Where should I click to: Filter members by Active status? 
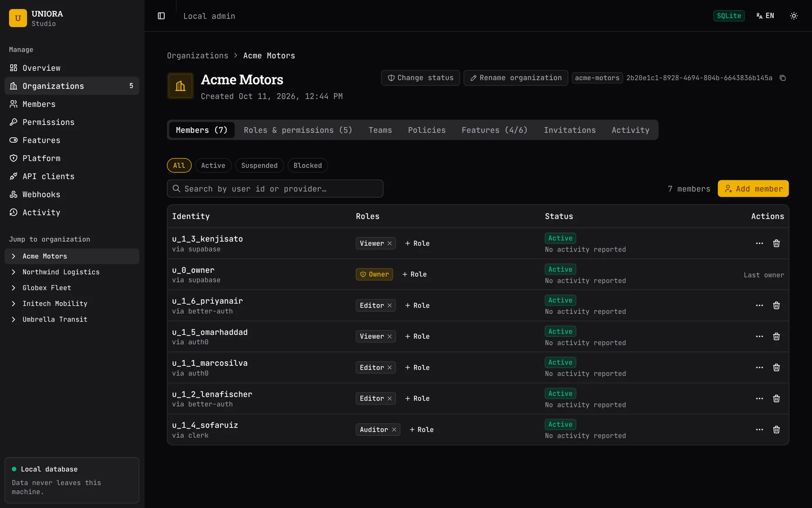[213, 165]
